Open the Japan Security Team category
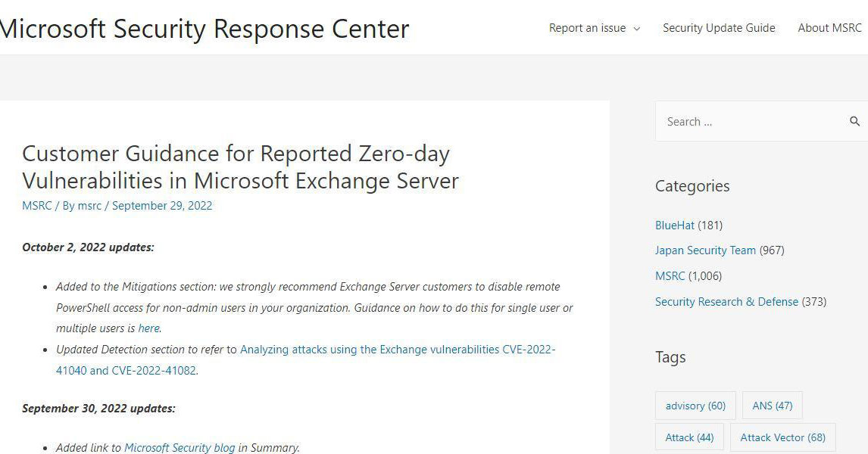 (705, 250)
